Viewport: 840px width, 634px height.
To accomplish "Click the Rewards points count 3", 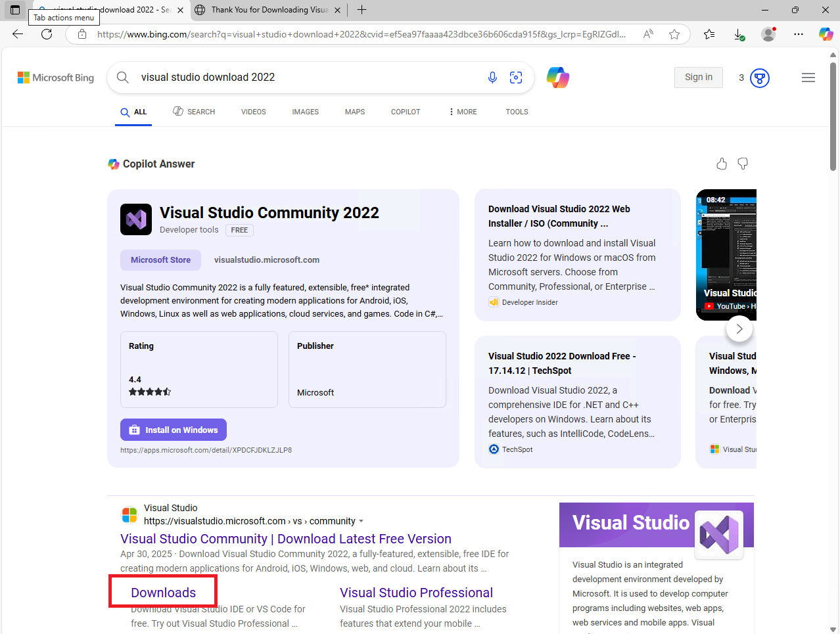I will click(x=741, y=78).
